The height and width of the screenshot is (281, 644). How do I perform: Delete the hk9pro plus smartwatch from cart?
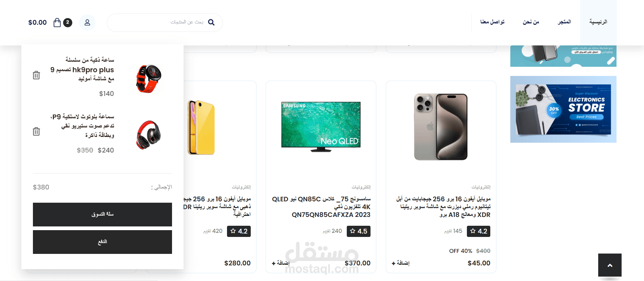coord(36,75)
